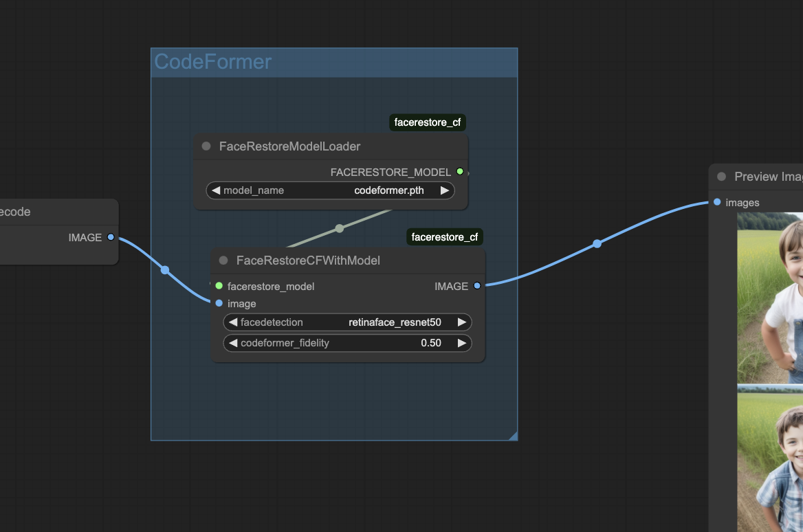Click the facerestore_cf badge above FaceRestoreModelLoader

click(x=428, y=122)
